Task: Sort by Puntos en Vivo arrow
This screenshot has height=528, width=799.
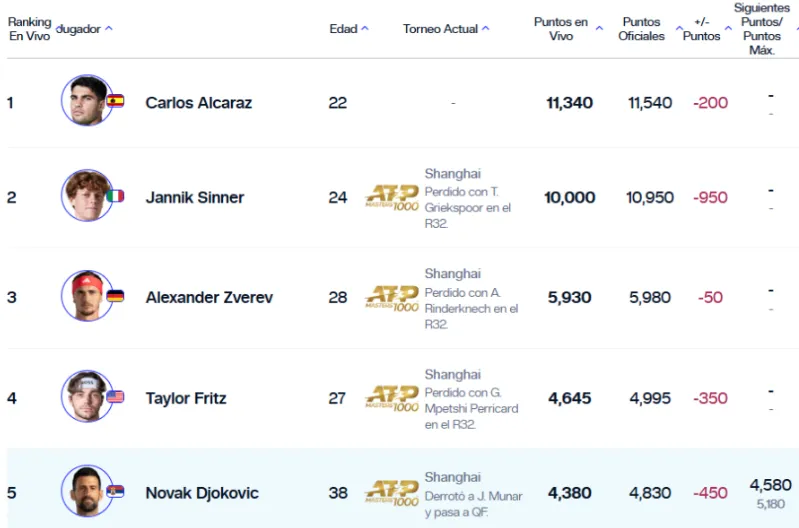Action: [x=600, y=29]
